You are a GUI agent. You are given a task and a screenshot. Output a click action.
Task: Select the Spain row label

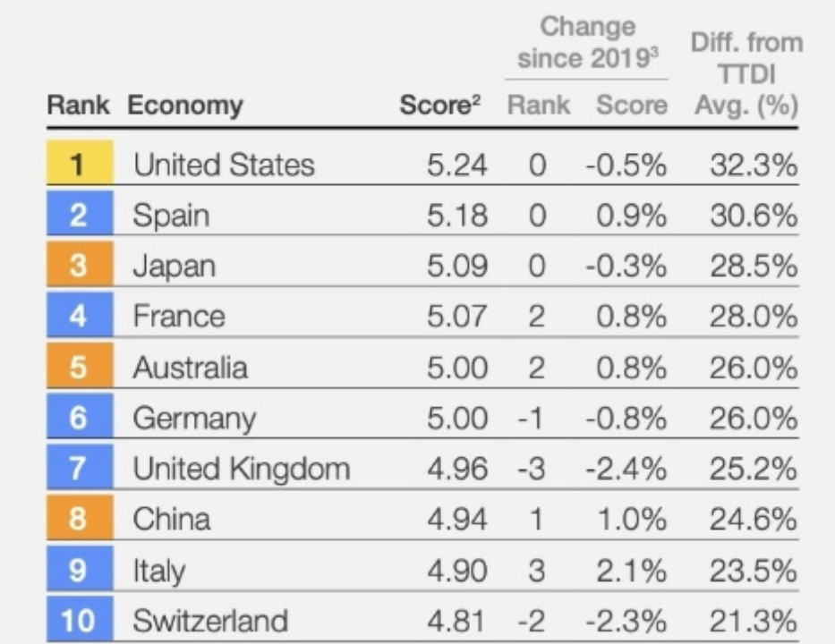click(x=171, y=216)
